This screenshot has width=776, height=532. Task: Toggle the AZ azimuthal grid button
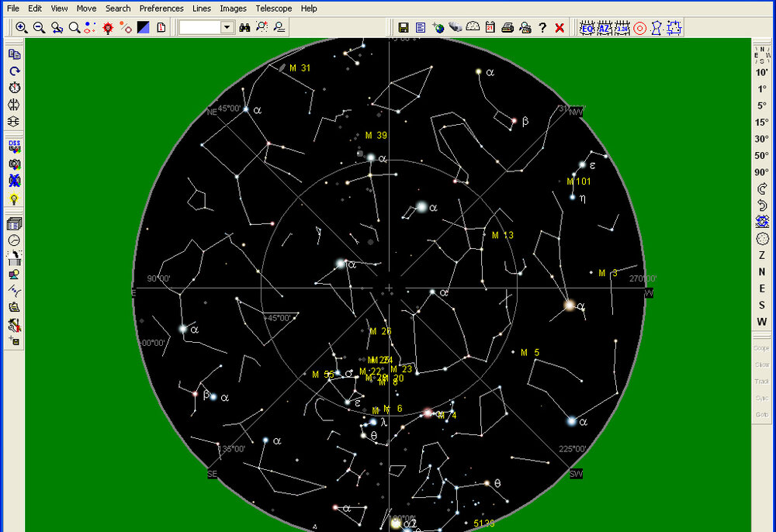click(605, 27)
